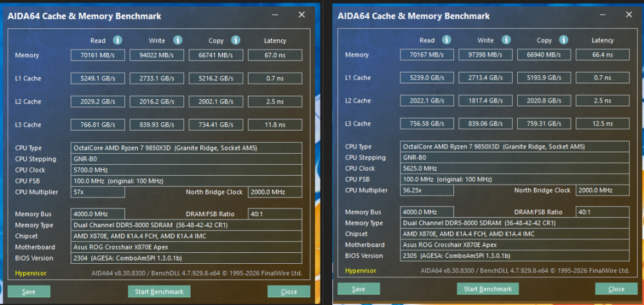Click Chipset field in left window
The image size is (644, 305).
[187, 236]
